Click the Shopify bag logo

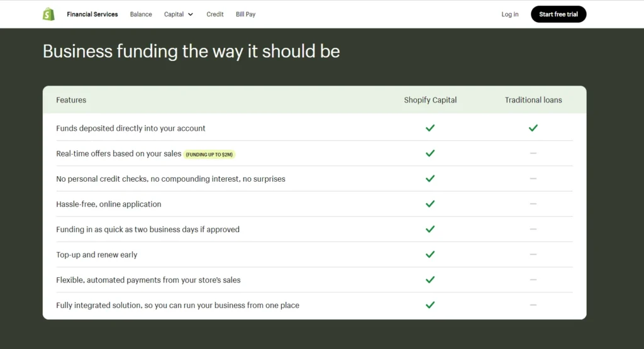pos(48,14)
